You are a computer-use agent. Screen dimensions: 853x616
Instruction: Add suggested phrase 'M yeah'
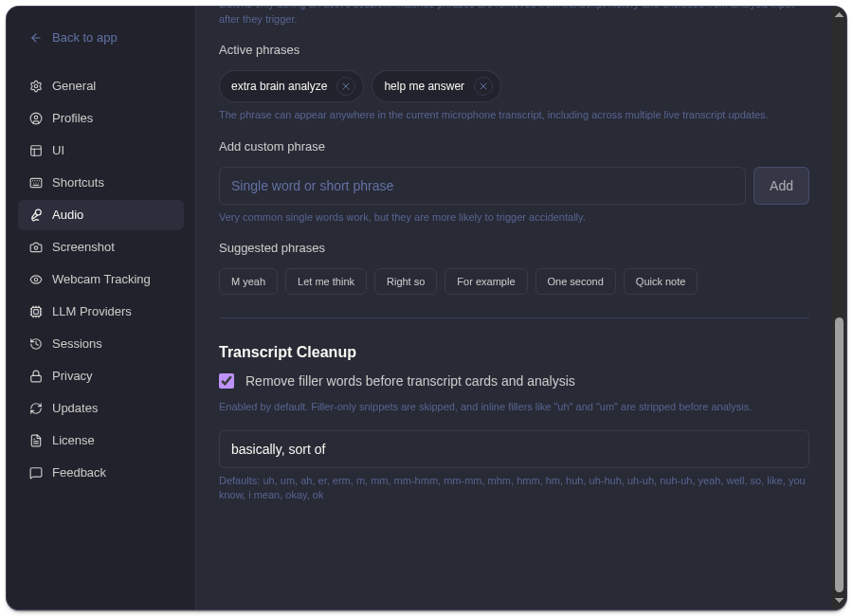click(248, 281)
